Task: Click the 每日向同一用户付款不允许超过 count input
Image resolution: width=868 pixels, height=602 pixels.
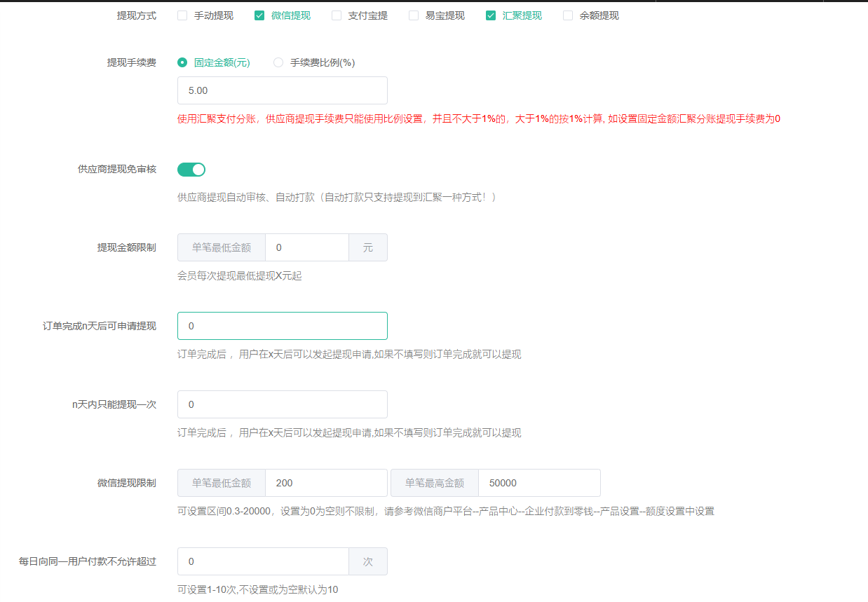Action: [263, 561]
